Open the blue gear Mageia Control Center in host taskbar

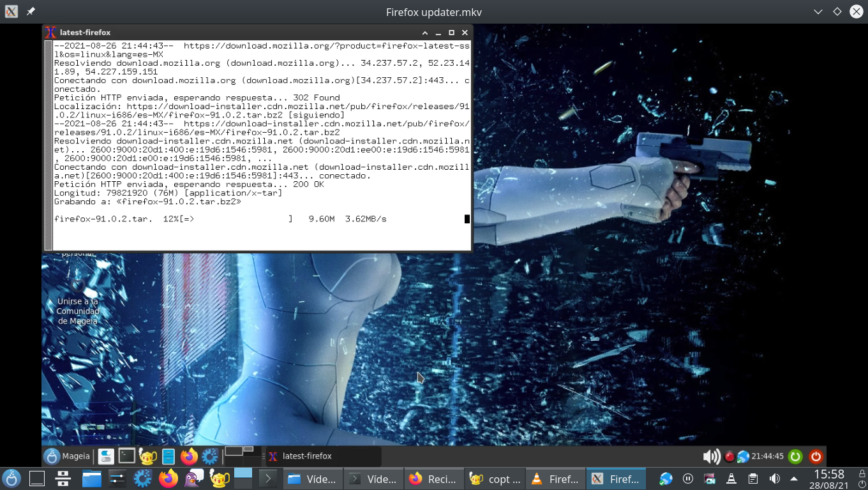pos(142,479)
